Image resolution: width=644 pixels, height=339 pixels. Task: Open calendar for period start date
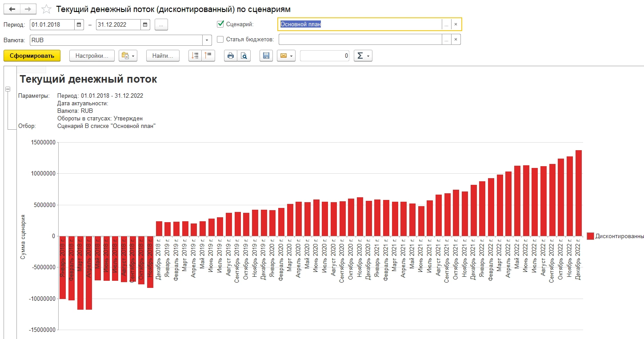coord(79,25)
